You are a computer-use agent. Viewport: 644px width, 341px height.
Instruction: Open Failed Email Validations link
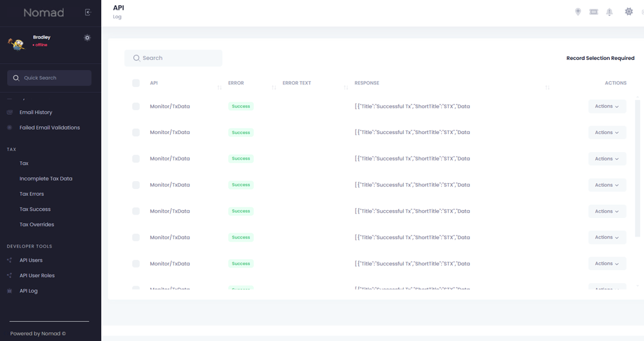pos(50,128)
